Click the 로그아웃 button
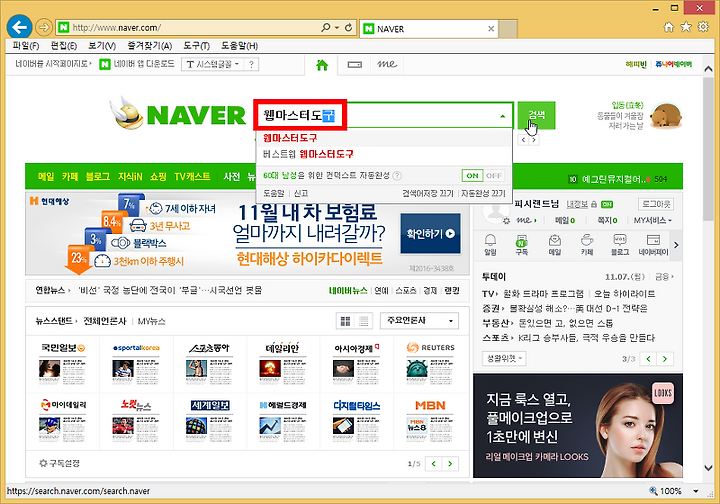 click(x=656, y=204)
